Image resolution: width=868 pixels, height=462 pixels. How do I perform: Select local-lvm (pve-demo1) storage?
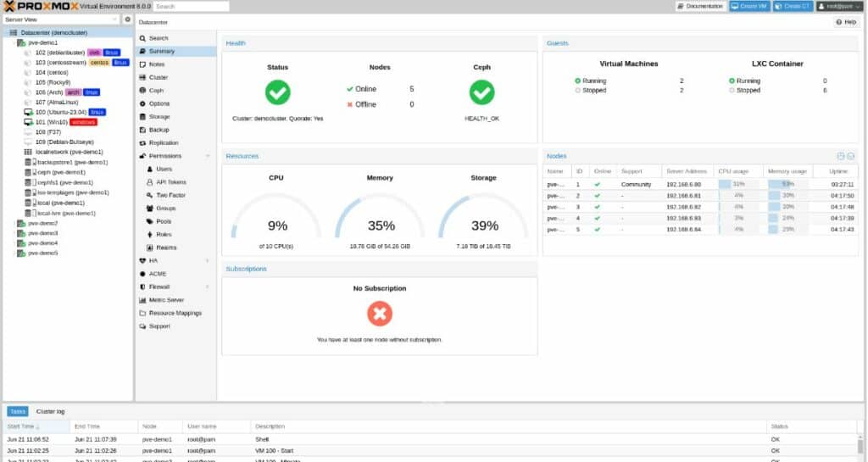pos(66,213)
